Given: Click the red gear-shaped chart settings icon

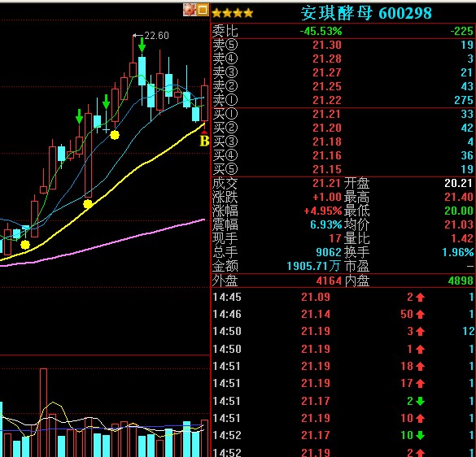Looking at the screenshot, I should click(189, 10).
